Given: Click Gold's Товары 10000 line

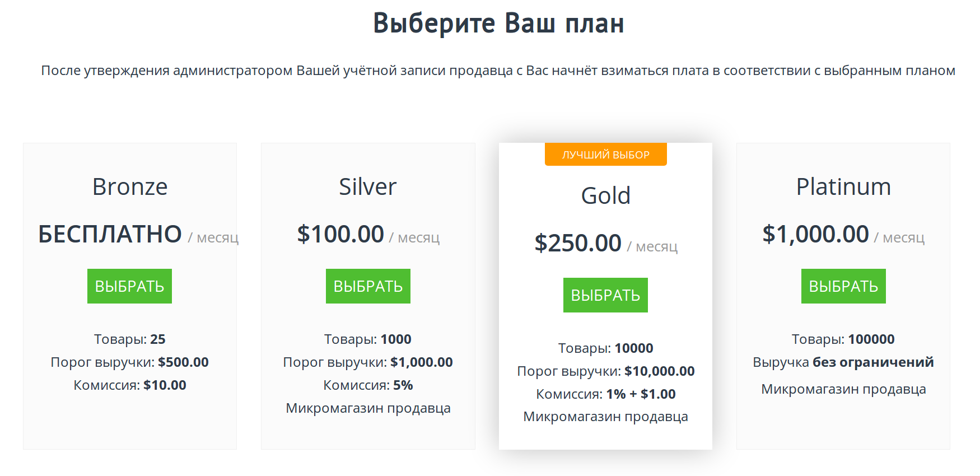Looking at the screenshot, I should tap(606, 348).
